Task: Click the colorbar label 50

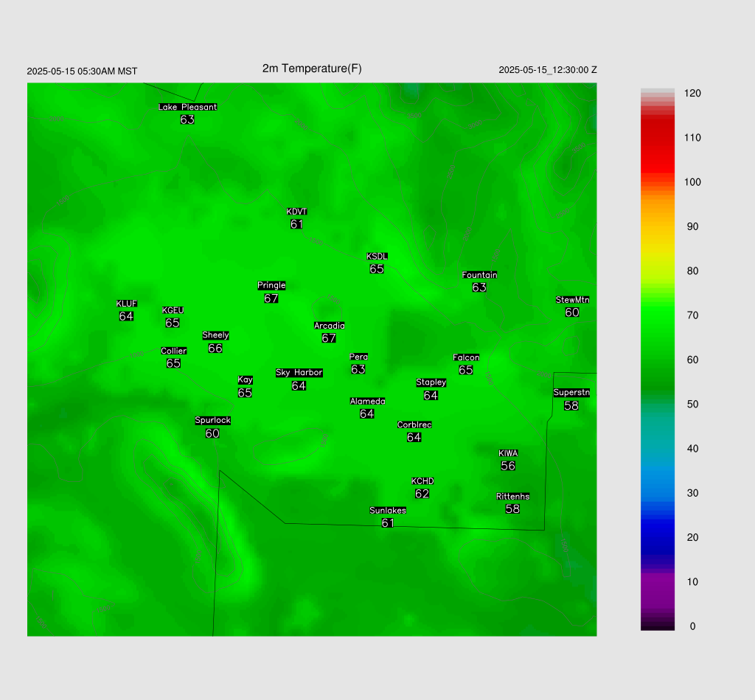Action: [x=692, y=404]
